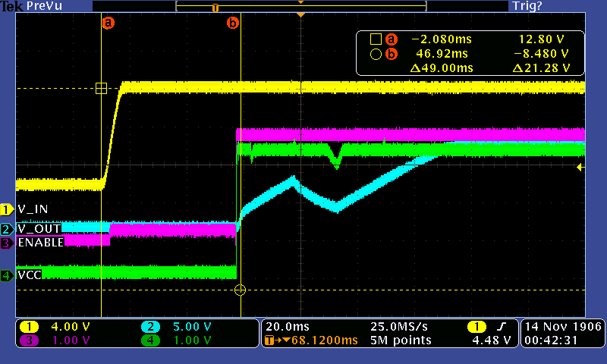Click the circle cursor b crosshair at bottom

240,290
